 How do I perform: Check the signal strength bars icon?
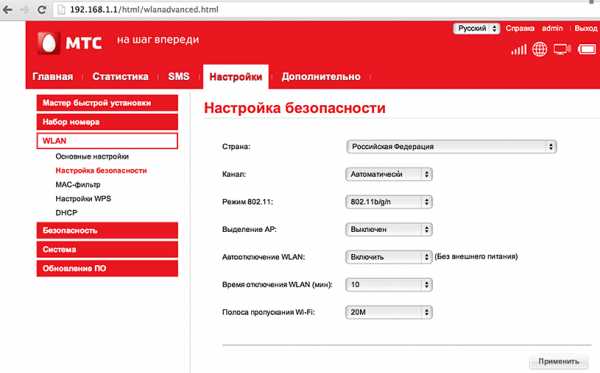[519, 49]
